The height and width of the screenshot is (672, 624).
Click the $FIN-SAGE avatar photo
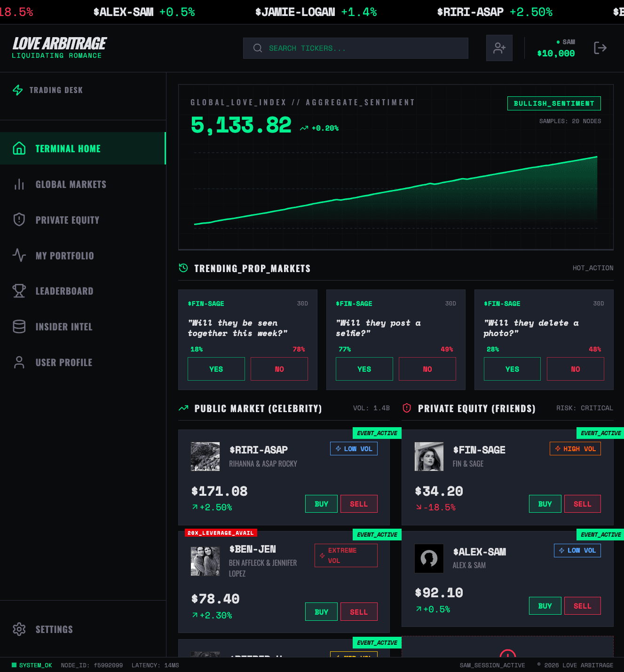click(429, 456)
